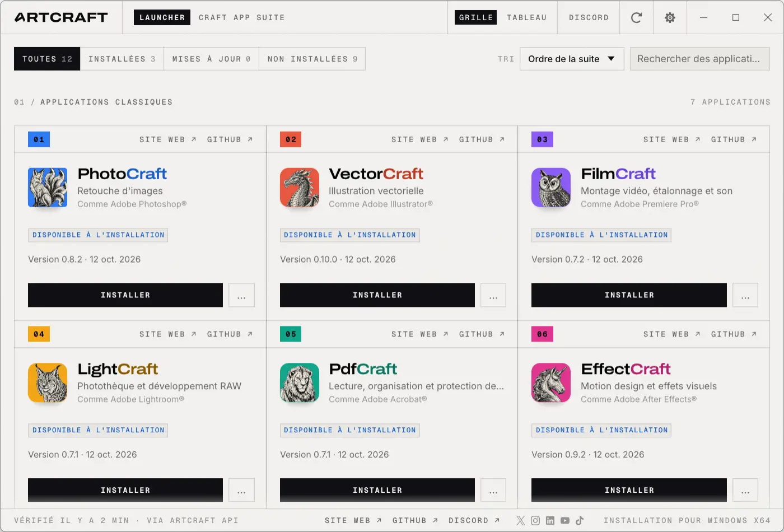Open the Launcher tab in the header
The image size is (784, 532).
(162, 17)
